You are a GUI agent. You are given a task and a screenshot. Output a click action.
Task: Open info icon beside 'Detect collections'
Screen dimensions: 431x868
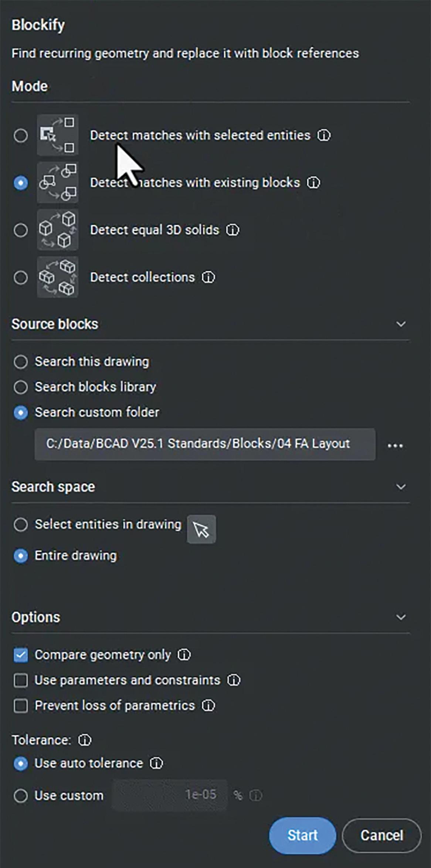click(208, 277)
